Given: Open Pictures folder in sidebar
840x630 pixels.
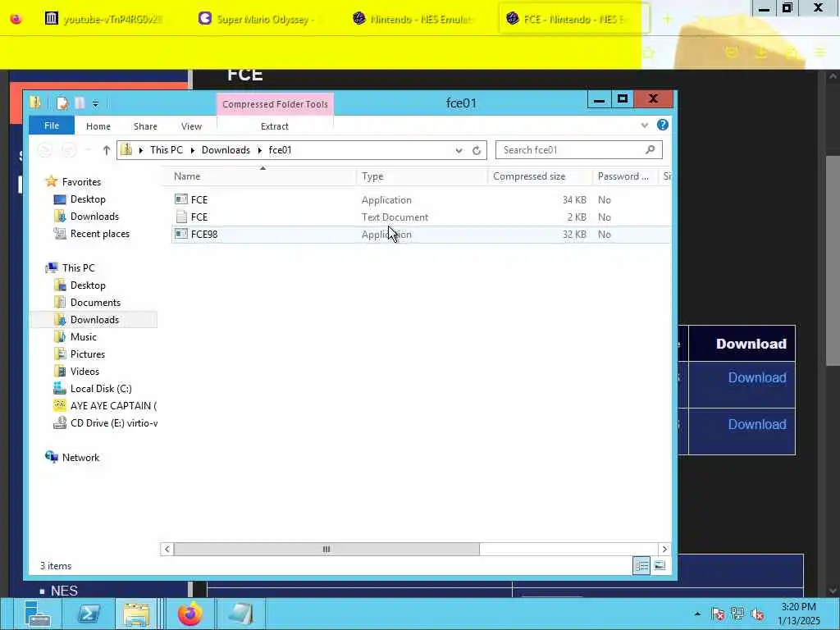Looking at the screenshot, I should tap(80, 354).
